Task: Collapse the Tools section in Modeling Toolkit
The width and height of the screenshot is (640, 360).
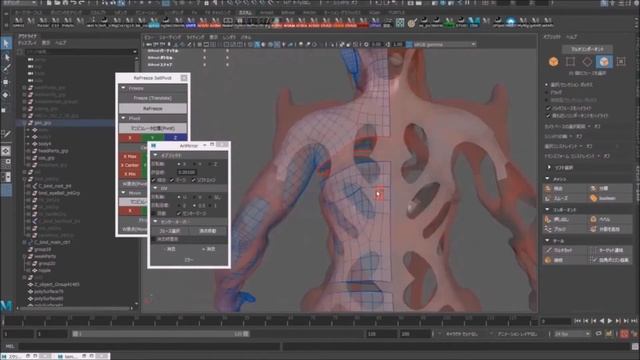Action: click(548, 240)
